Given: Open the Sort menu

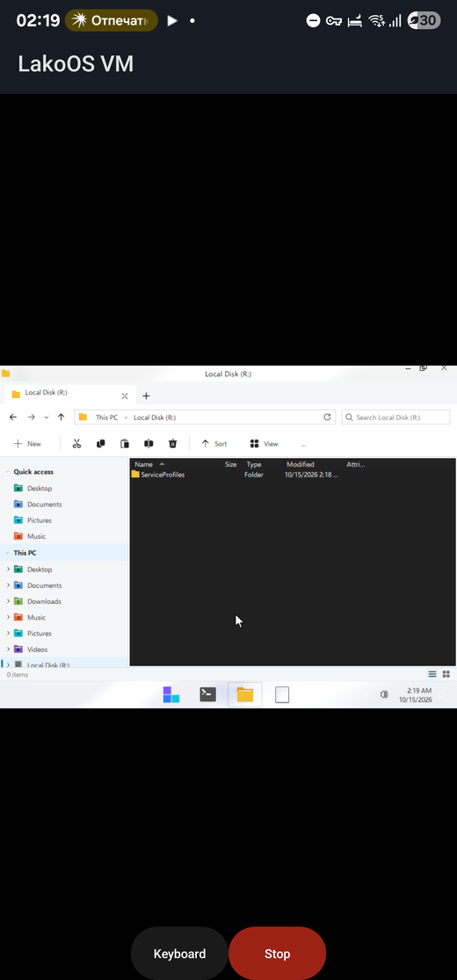Looking at the screenshot, I should 214,444.
